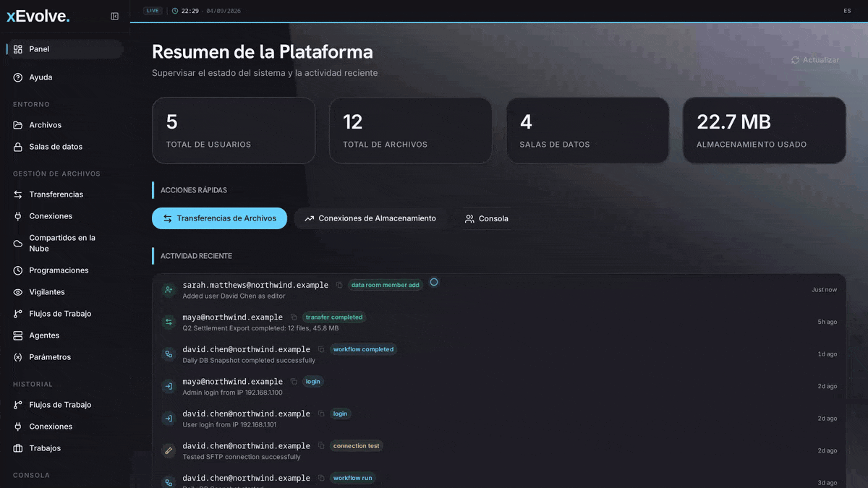
Task: Click the Consola quick action button
Action: pos(487,218)
